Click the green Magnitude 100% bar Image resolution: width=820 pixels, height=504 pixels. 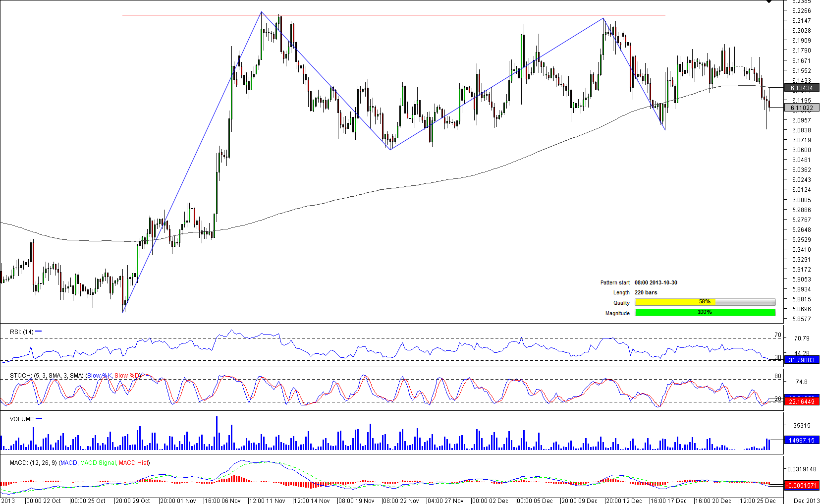[x=705, y=312]
